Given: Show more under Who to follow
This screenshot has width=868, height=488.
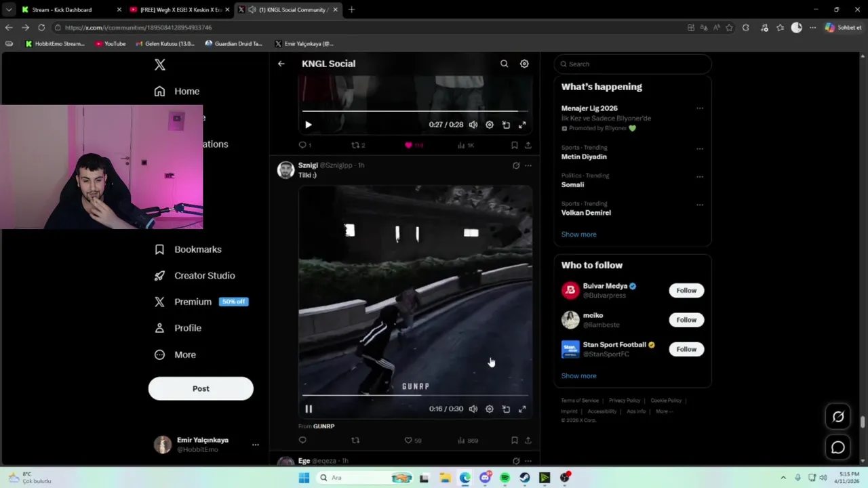Looking at the screenshot, I should tap(578, 375).
